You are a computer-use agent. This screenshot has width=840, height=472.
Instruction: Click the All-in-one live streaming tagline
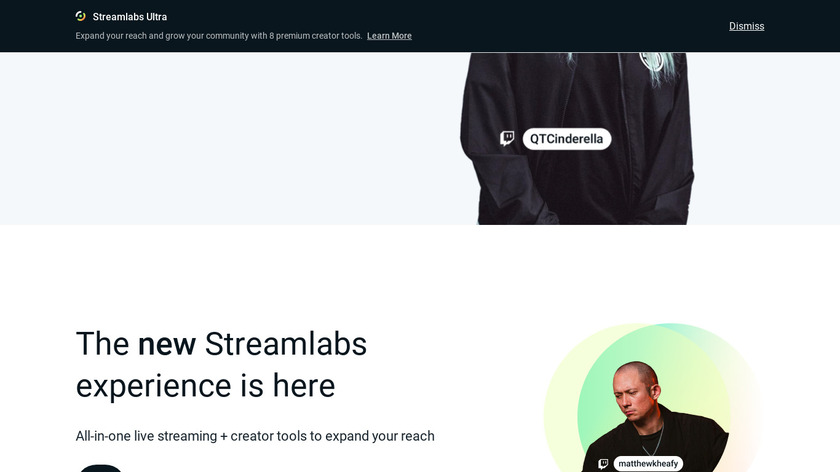(255, 436)
